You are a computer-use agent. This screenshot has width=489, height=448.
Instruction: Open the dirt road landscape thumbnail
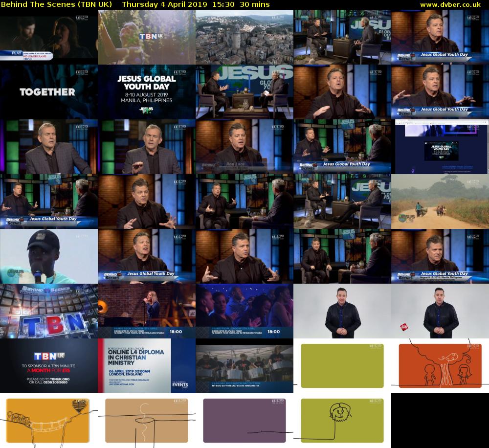tap(440, 202)
